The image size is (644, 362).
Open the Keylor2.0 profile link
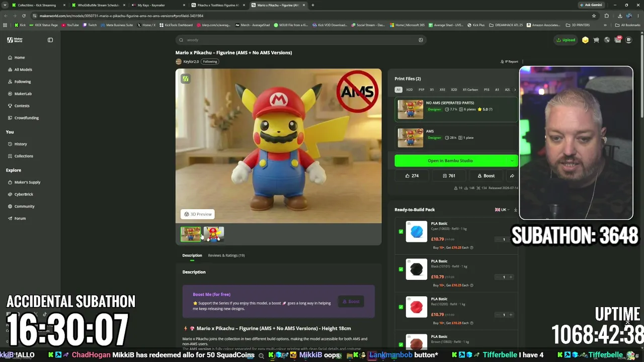click(x=191, y=61)
